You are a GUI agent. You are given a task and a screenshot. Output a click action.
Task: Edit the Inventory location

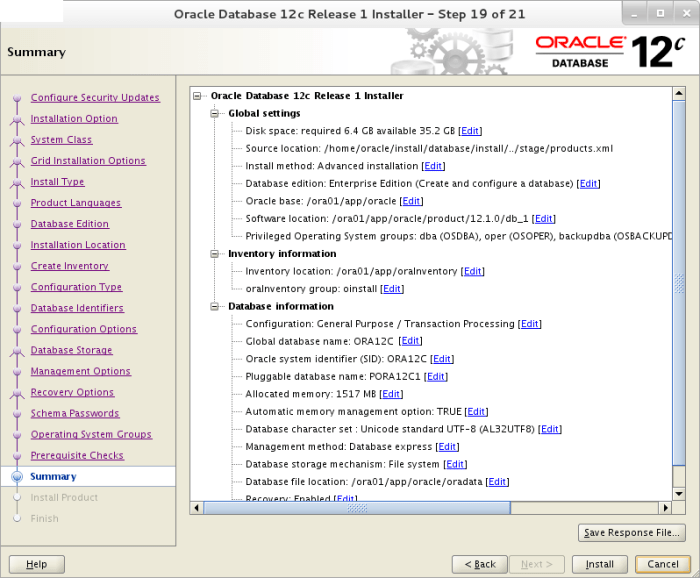point(472,271)
